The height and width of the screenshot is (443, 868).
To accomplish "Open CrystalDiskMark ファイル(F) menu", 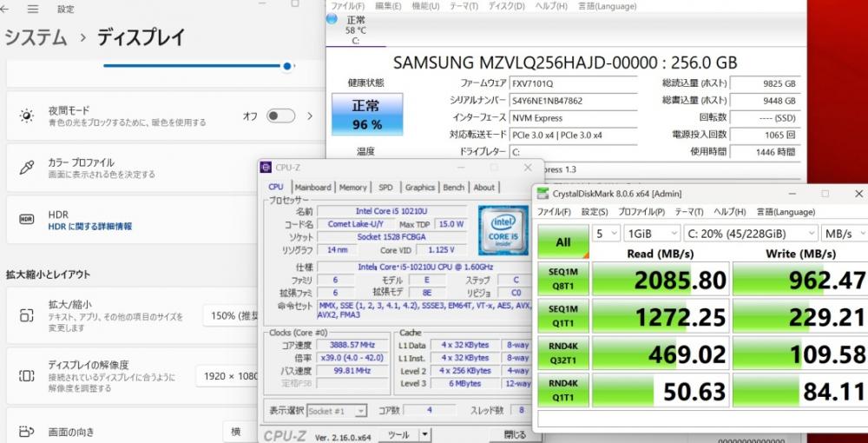I will [554, 212].
